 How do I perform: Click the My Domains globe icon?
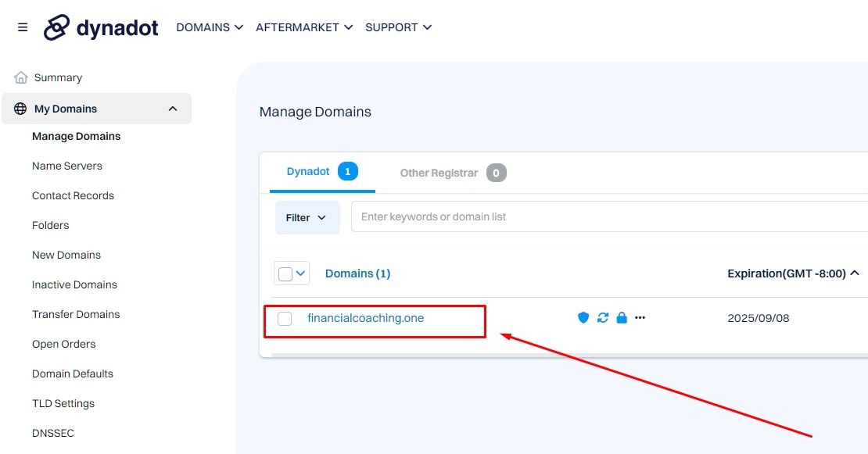click(20, 109)
